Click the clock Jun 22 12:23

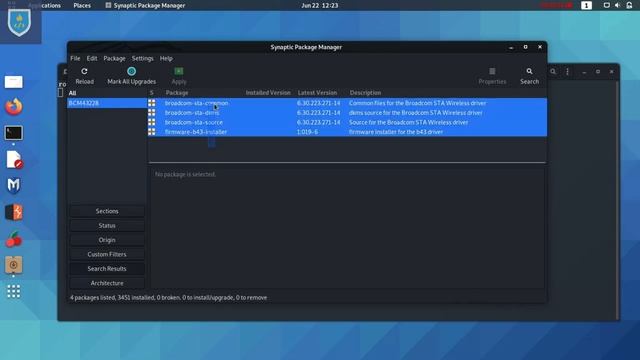pyautogui.click(x=320, y=5)
